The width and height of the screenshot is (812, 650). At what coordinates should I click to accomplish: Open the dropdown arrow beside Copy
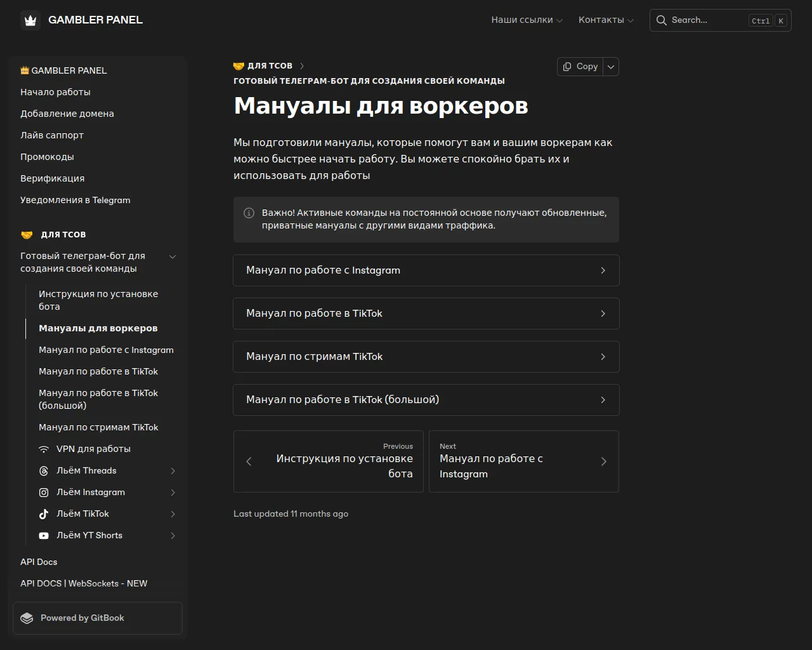(x=611, y=67)
